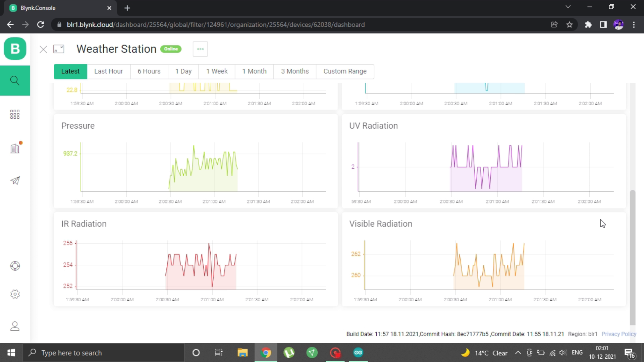This screenshot has height=362, width=644.
Task: Open the user profile icon in sidebar
Action: tap(15, 326)
